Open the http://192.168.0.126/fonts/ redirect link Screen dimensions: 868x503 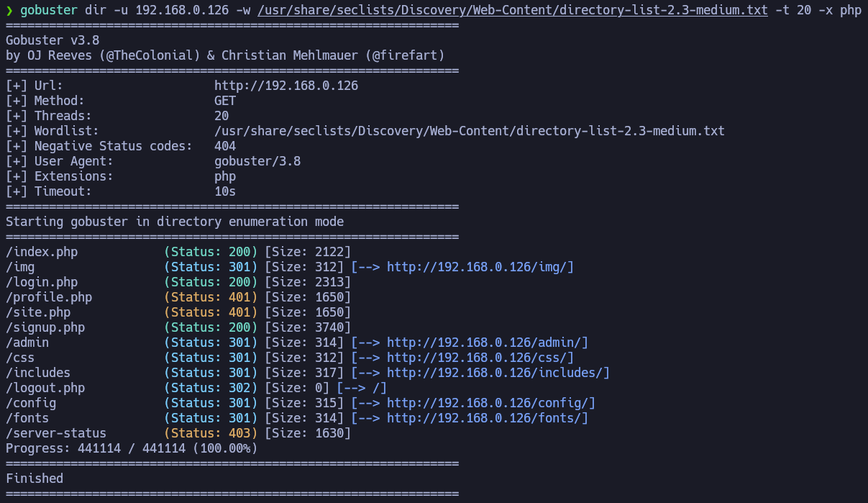(487, 418)
